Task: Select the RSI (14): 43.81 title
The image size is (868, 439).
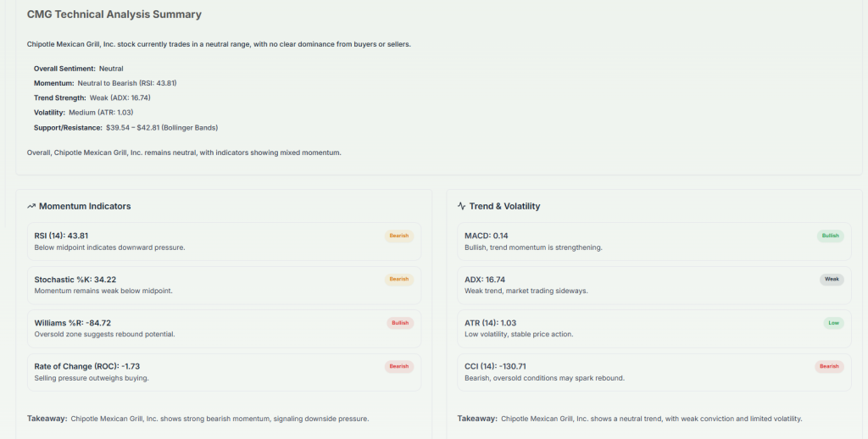Action: pyautogui.click(x=61, y=236)
